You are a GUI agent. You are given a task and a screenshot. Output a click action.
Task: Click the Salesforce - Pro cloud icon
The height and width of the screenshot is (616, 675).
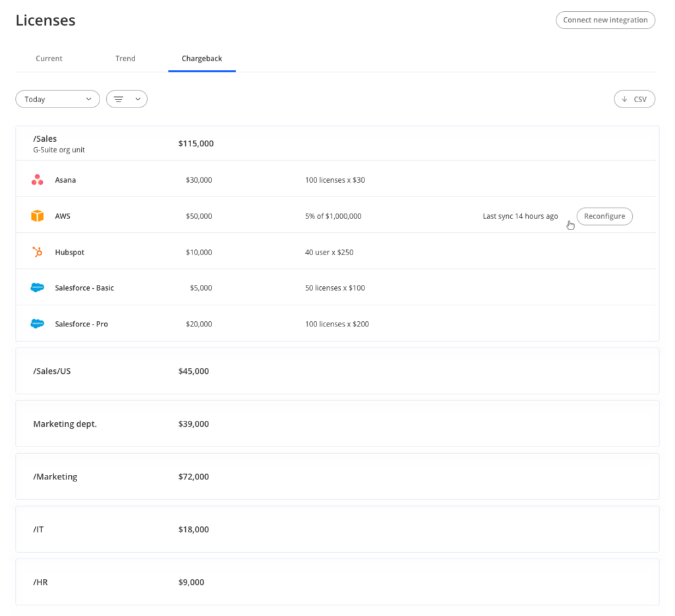click(38, 324)
